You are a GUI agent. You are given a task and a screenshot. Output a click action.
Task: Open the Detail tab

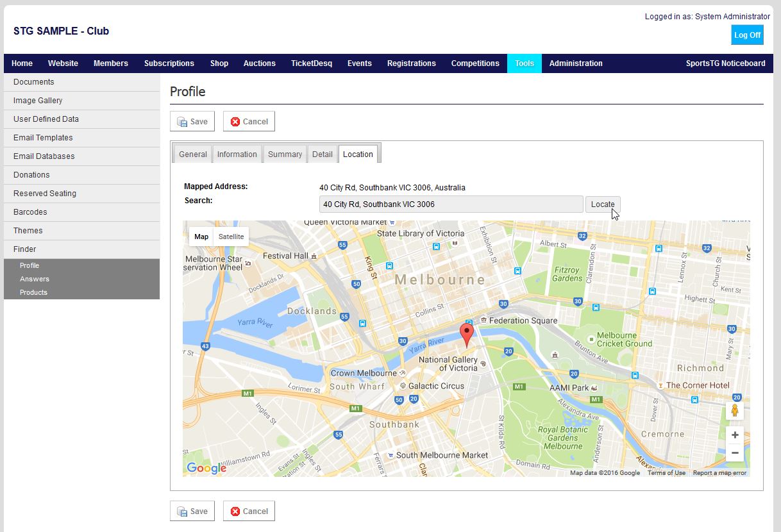click(322, 154)
